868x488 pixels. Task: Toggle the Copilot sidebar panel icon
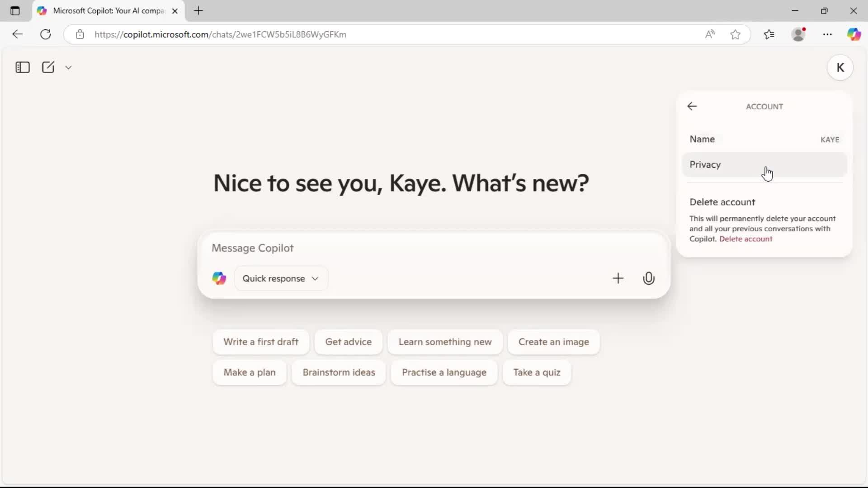[x=22, y=67]
